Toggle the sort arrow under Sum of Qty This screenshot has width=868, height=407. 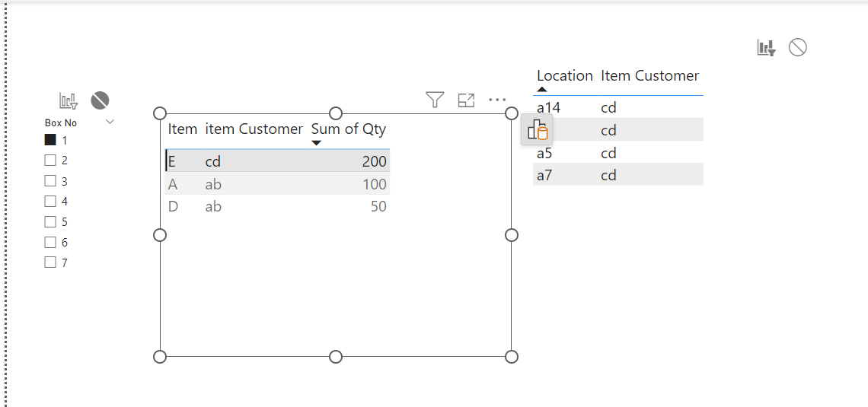(x=317, y=143)
